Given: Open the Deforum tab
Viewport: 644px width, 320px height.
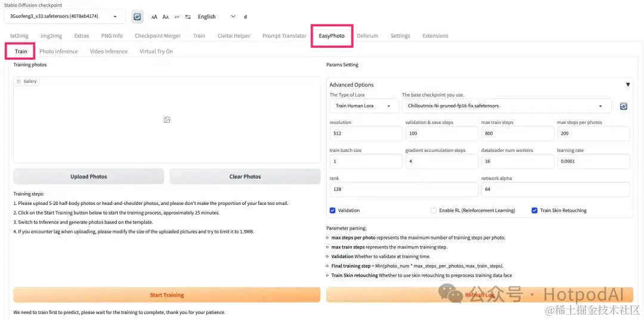Looking at the screenshot, I should tap(367, 36).
